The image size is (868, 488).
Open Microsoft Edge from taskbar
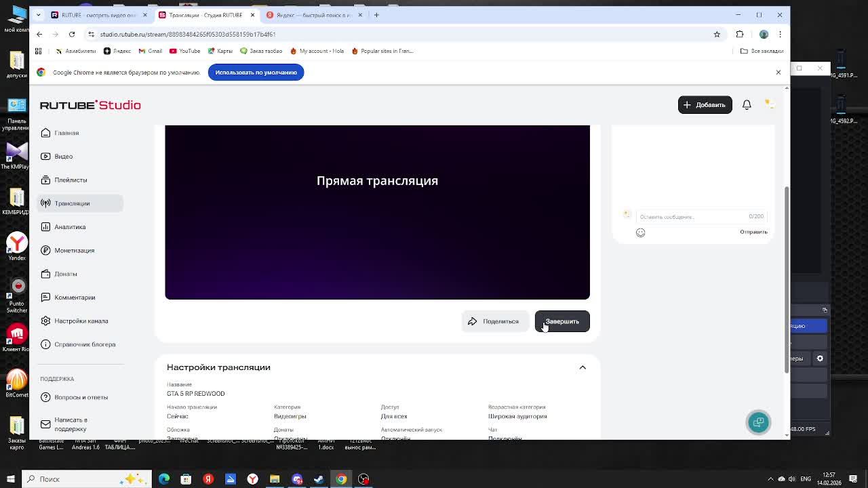[x=164, y=479]
